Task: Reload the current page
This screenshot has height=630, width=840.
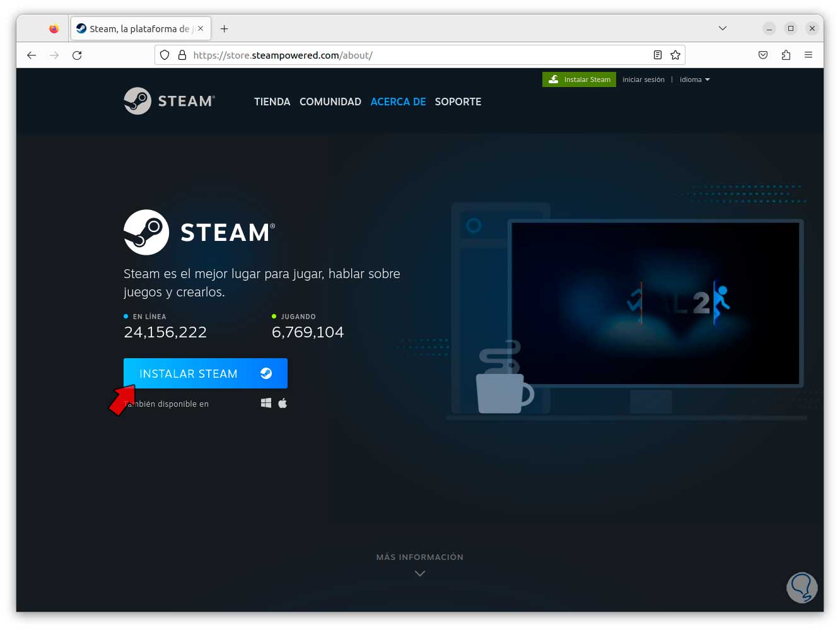Action: click(77, 55)
